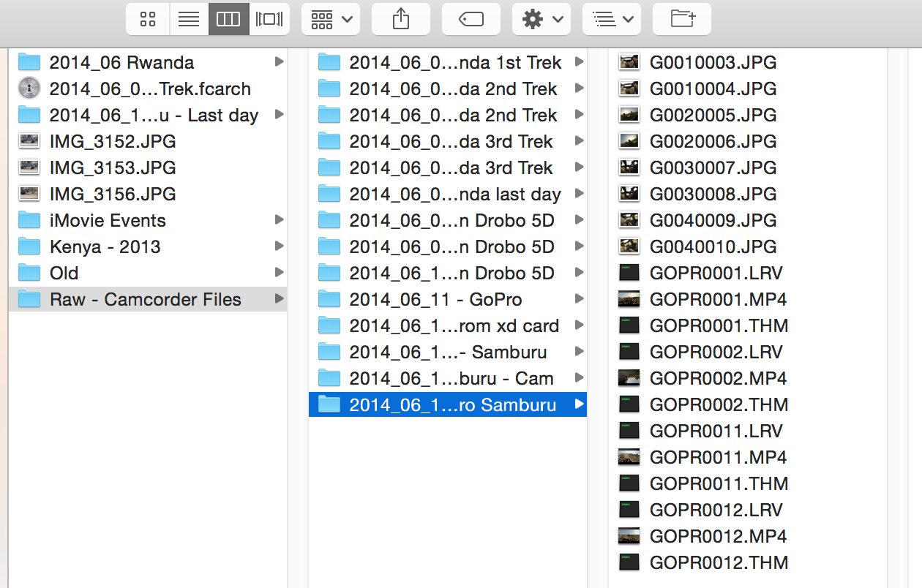922x588 pixels.
Task: Select the rom xd card folder icon
Action: (329, 325)
